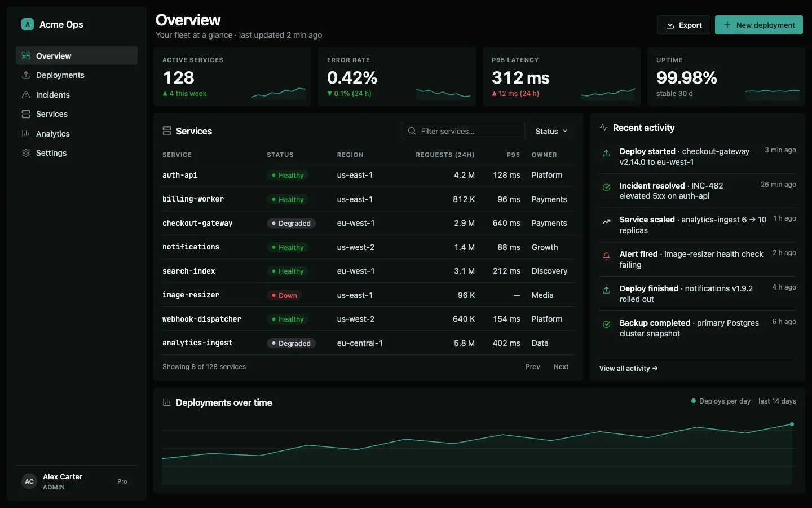The height and width of the screenshot is (508, 812).
Task: Click the chevron on Status dropdown
Action: (x=565, y=131)
